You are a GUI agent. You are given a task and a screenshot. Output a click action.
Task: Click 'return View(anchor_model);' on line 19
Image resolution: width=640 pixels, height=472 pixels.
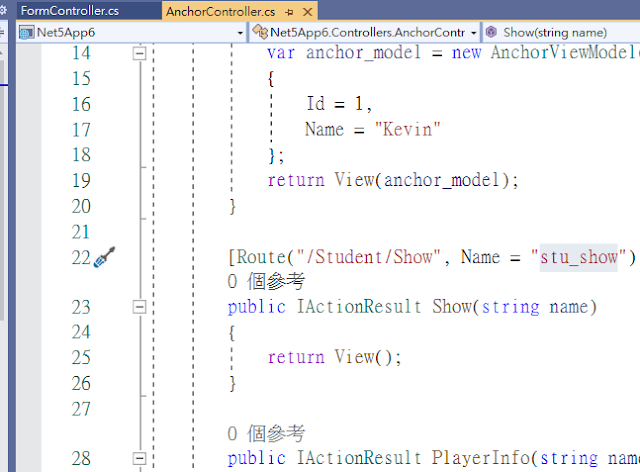[x=393, y=180]
